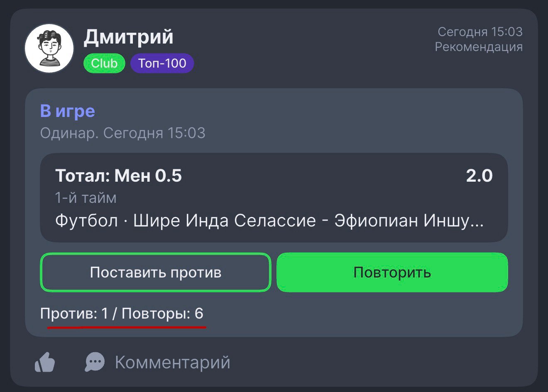Click the Повторы: 6 counter
548x392 pixels.
(x=162, y=314)
